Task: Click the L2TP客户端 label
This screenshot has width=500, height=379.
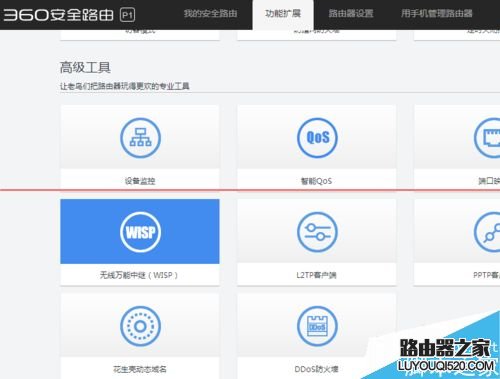Action: click(316, 275)
